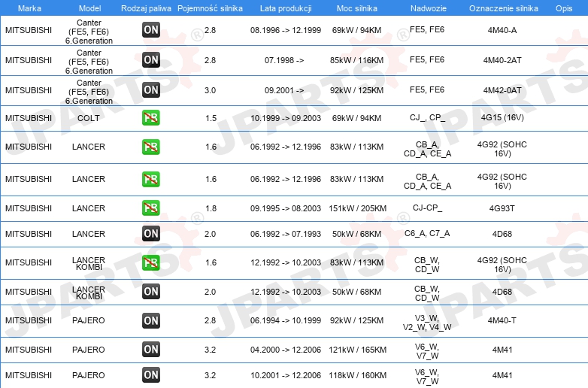Click MITSUBISHI in the 4M40-A row
The width and height of the screenshot is (588, 388).
(x=29, y=30)
